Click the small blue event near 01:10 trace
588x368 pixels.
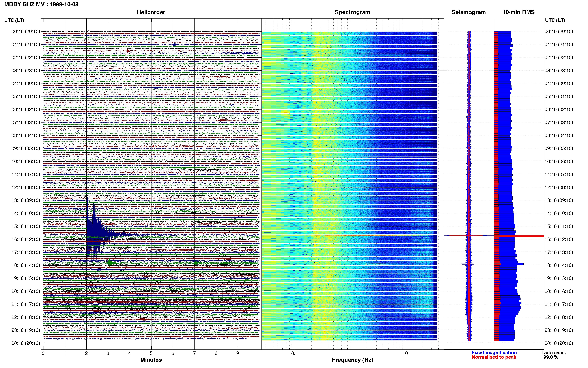(175, 44)
